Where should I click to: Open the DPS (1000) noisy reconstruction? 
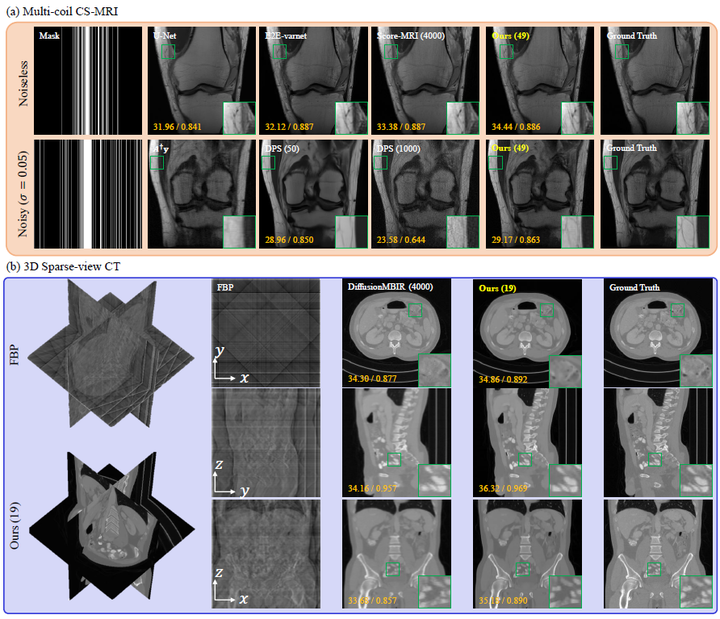click(424, 194)
